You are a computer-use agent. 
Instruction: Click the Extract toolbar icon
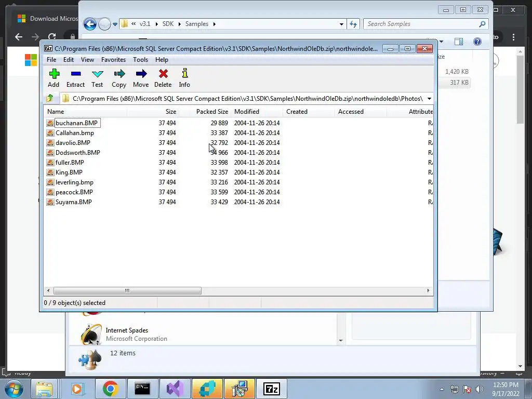tap(75, 78)
